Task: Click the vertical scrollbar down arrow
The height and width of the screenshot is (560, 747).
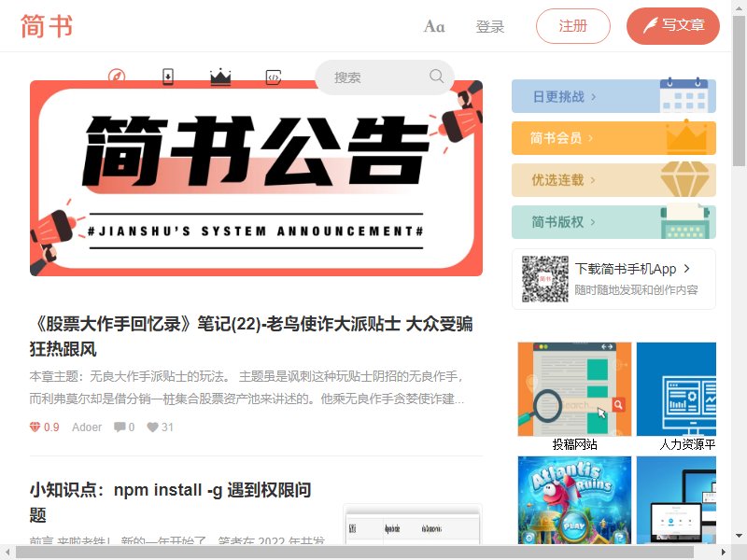Action: [739, 536]
